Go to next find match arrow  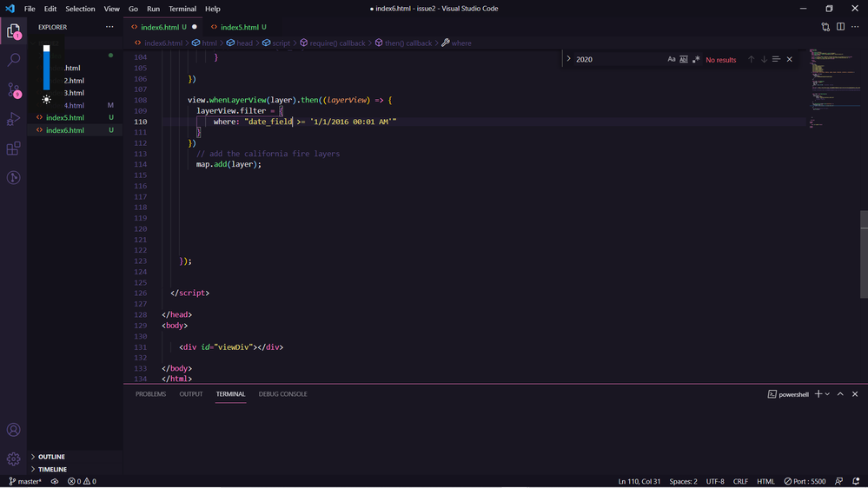click(x=764, y=59)
